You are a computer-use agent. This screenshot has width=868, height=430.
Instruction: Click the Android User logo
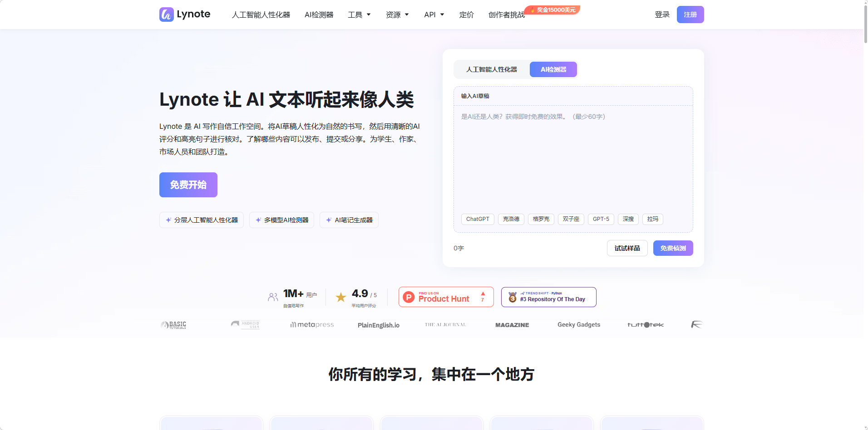click(246, 325)
